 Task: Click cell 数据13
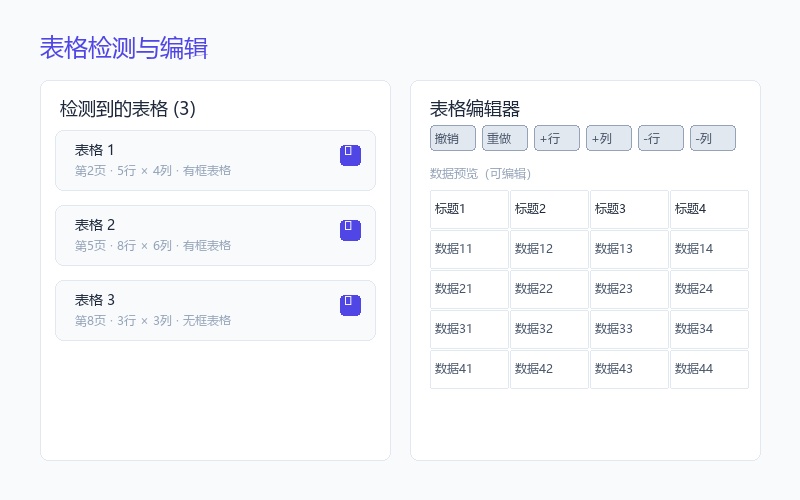click(x=630, y=249)
